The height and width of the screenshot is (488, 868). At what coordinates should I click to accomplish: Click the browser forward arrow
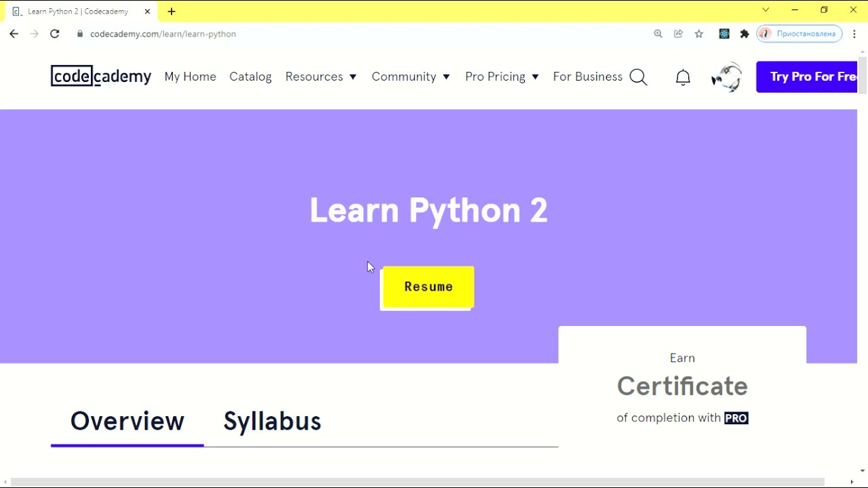pyautogui.click(x=34, y=34)
